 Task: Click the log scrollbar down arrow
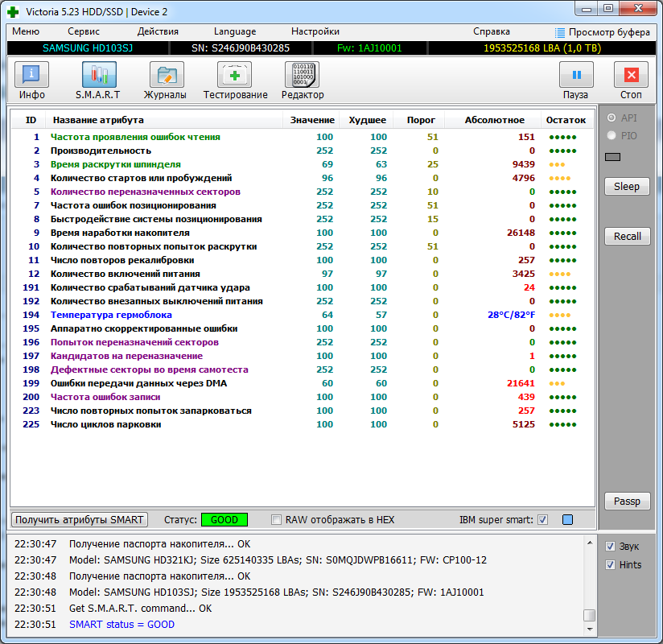pos(590,630)
